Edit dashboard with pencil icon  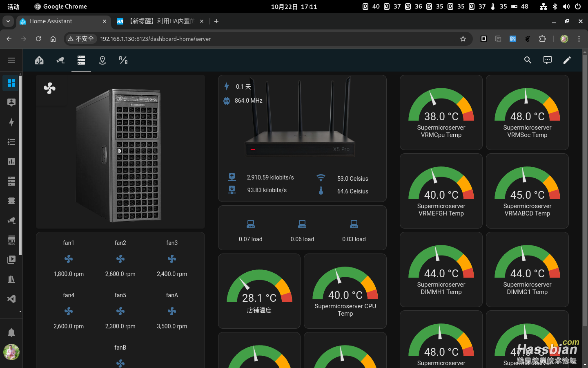pyautogui.click(x=567, y=60)
